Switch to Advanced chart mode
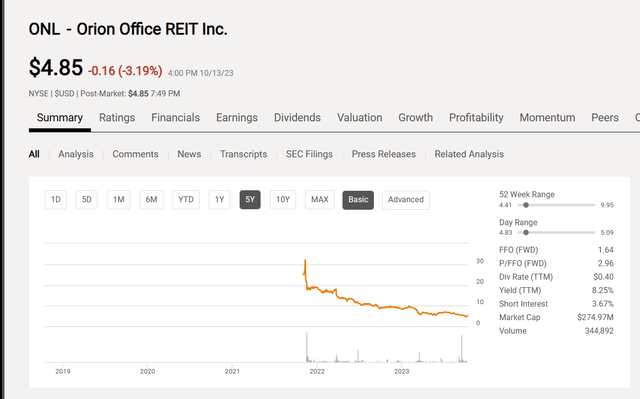Viewport: 640px width, 399px height. pyautogui.click(x=406, y=200)
